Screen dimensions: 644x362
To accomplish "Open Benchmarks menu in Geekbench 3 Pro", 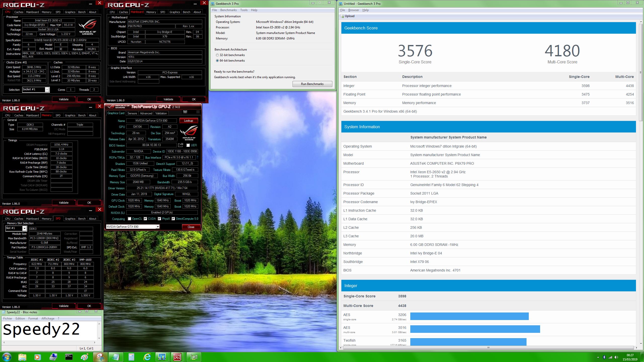I will click(x=228, y=10).
